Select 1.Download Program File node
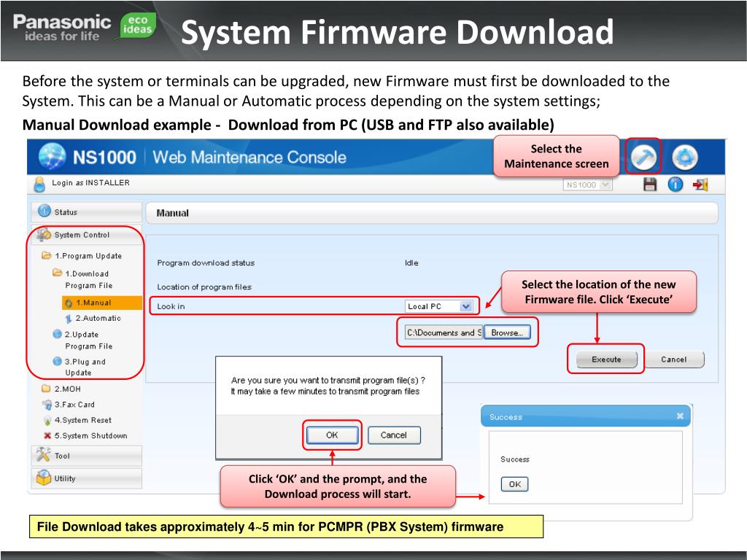 click(88, 279)
